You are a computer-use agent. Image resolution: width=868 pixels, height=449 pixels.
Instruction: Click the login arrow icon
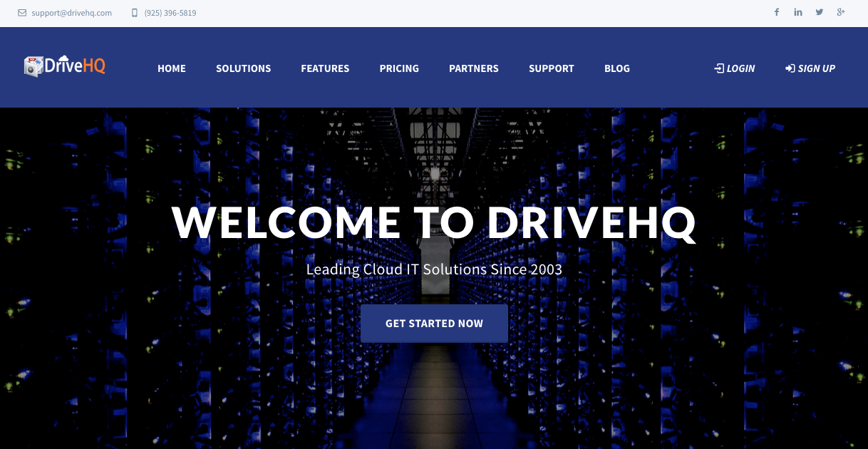(719, 68)
